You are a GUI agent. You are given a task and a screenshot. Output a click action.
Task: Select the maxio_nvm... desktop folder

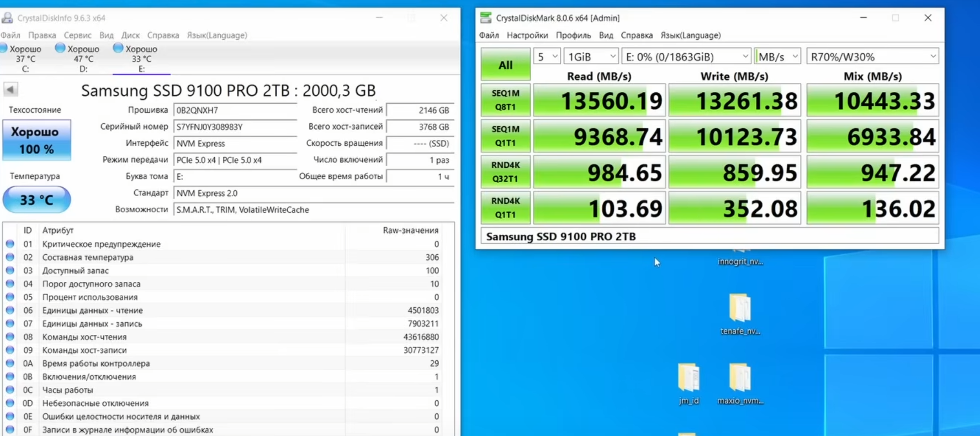[740, 384]
